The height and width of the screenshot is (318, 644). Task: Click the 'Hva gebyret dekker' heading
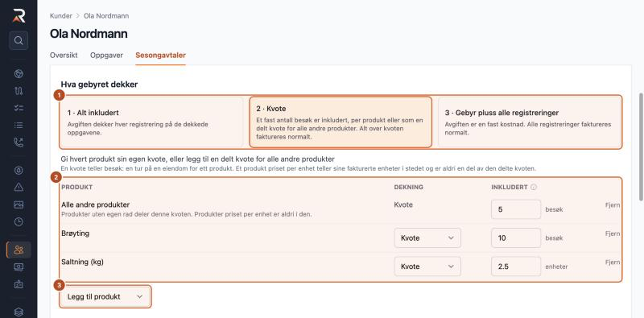(99, 85)
